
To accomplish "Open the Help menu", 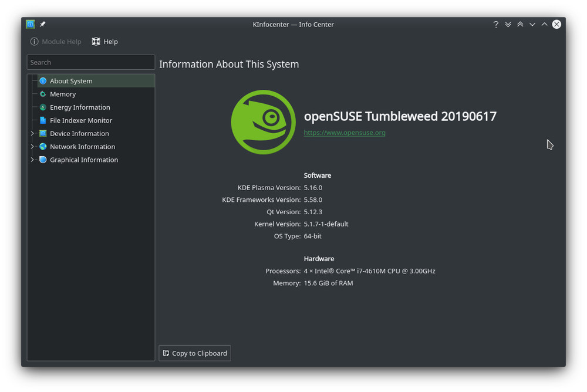I will pos(110,42).
